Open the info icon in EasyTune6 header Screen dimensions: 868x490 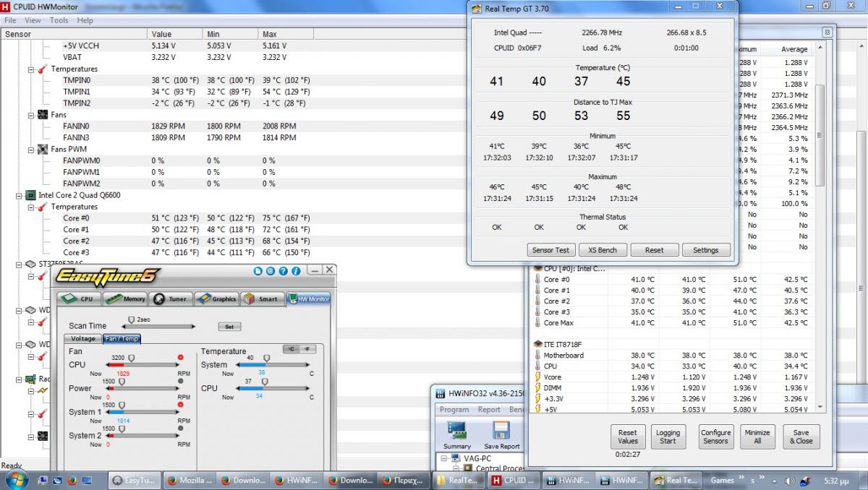pos(295,271)
